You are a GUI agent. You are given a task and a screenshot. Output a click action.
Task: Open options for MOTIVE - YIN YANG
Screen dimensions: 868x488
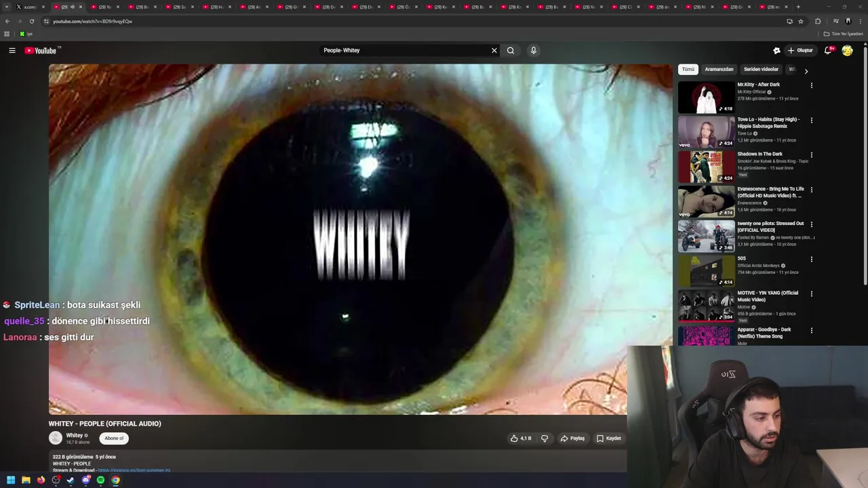click(812, 293)
